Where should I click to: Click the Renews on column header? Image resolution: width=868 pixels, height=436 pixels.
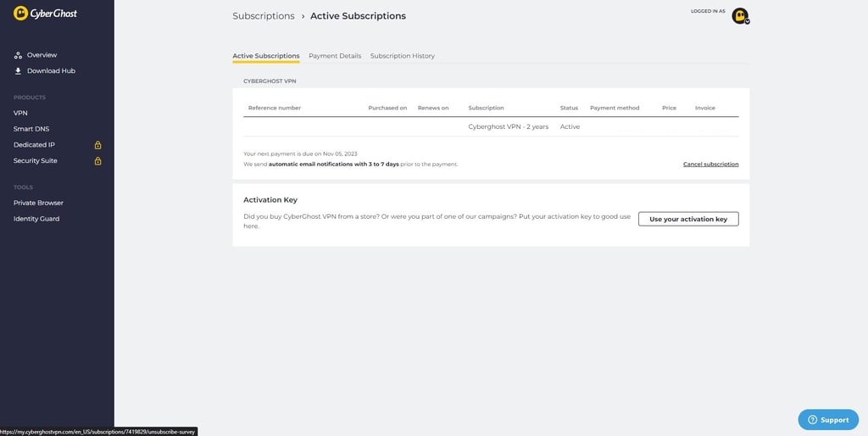pos(433,108)
